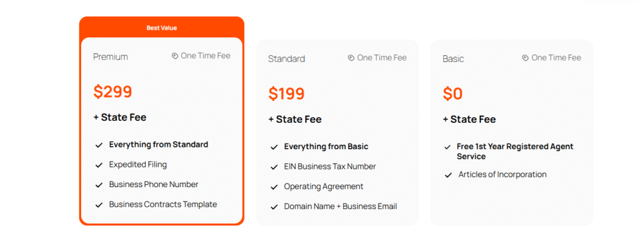Viewport: 644px width, 245px height.
Task: Click checkmark beside Expedited Filing
Action: [x=99, y=165]
